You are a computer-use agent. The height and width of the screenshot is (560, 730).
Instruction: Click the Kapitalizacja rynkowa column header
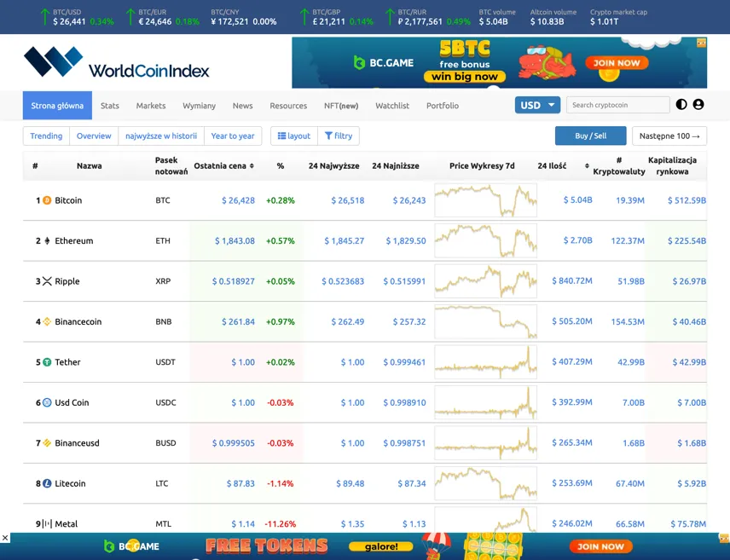click(672, 165)
